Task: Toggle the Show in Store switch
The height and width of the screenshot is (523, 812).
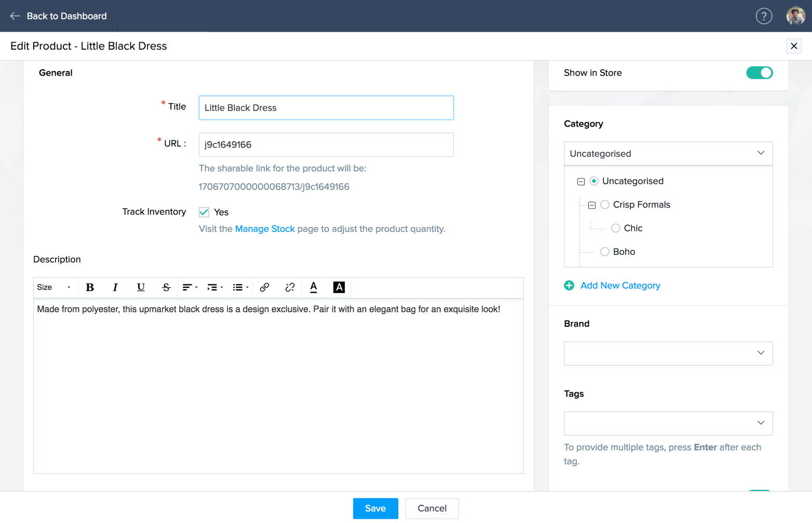Action: tap(760, 73)
